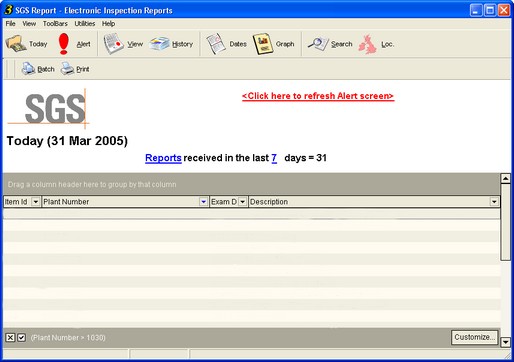Click the Graph toolbar label
Screen dimensions: 514x362
click(285, 44)
